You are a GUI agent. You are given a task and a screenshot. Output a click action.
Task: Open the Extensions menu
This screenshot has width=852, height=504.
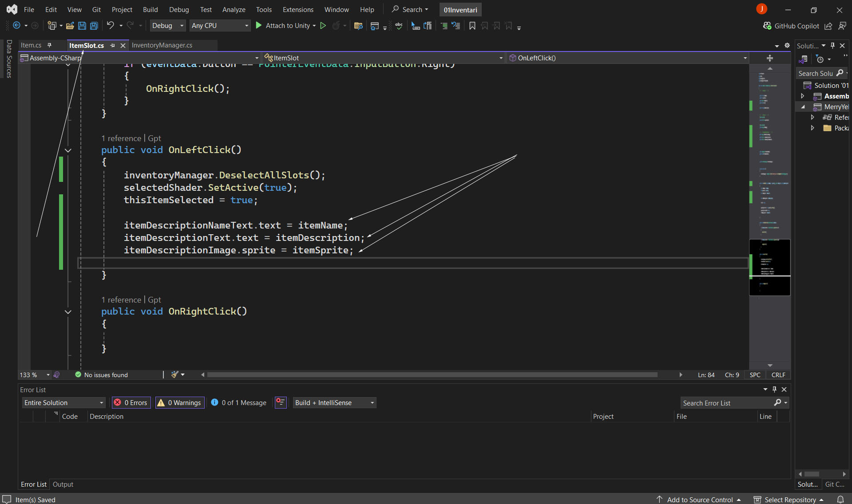click(x=297, y=9)
